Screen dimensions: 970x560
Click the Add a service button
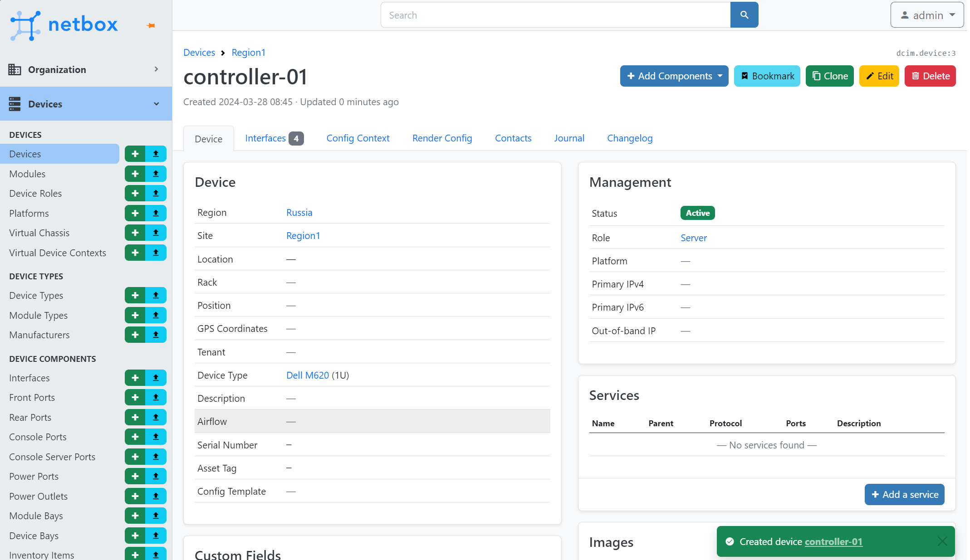point(904,495)
